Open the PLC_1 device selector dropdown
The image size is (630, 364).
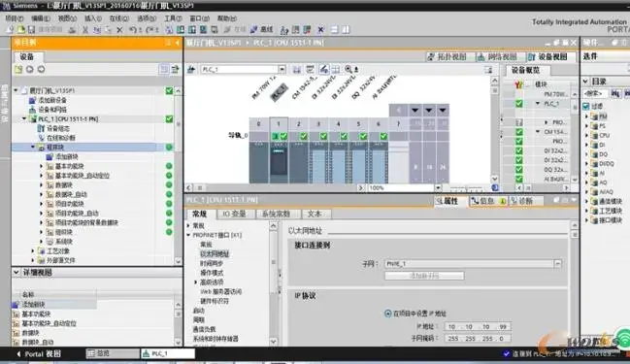tap(282, 69)
